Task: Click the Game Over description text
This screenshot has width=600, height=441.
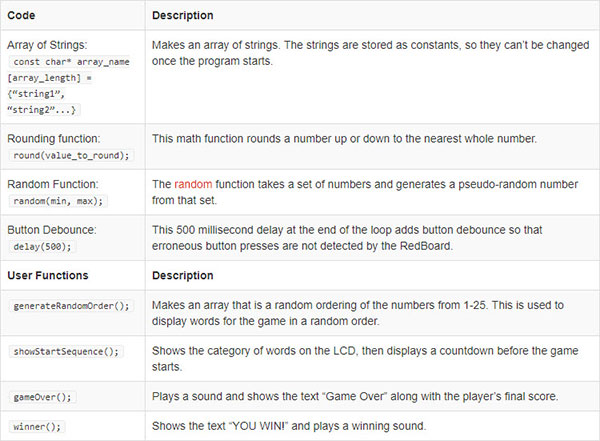Action: pos(355,396)
